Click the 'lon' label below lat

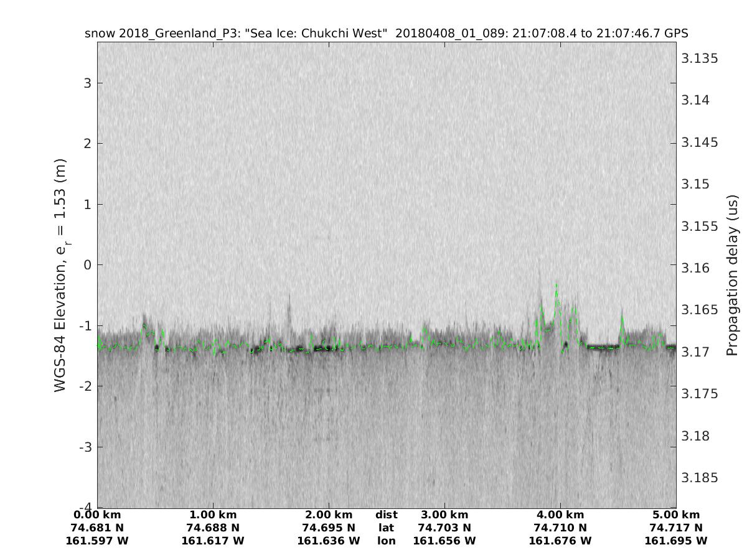pyautogui.click(x=386, y=541)
